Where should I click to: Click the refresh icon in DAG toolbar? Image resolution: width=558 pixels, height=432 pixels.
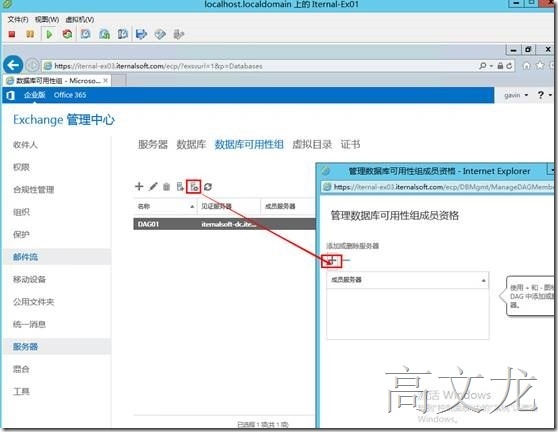[208, 186]
